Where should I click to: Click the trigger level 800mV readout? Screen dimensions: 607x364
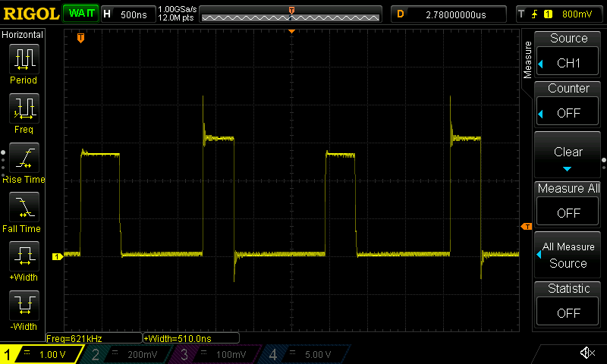click(577, 14)
